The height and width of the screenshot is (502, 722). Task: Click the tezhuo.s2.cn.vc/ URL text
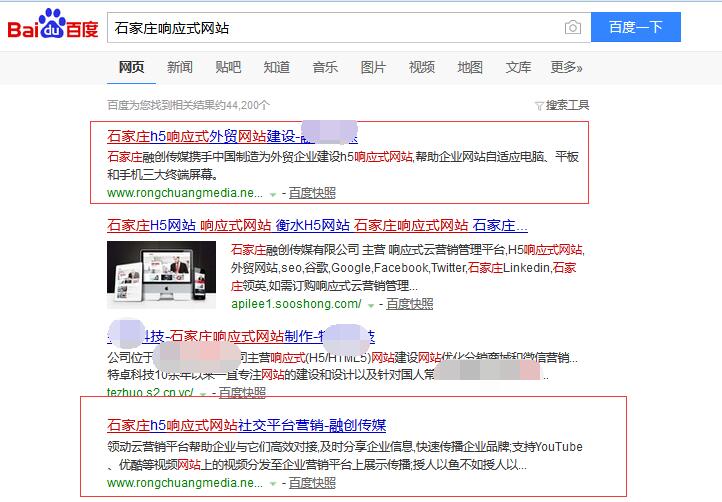pos(150,392)
